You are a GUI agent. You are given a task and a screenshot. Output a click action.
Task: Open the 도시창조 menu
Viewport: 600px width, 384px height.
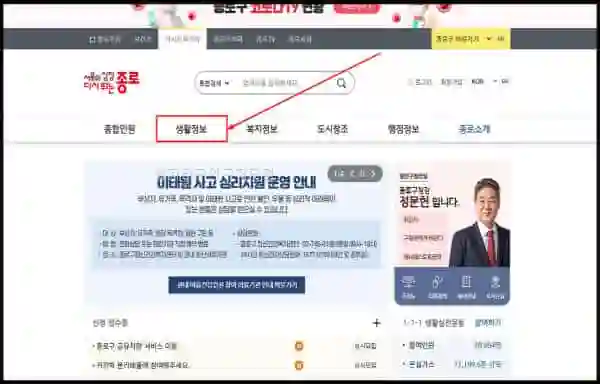coord(332,129)
